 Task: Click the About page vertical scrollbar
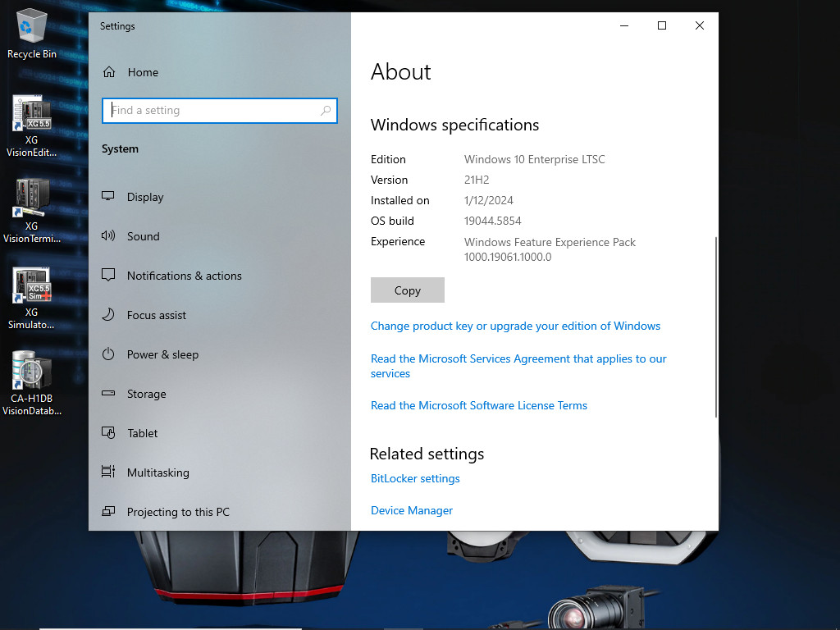[715, 326]
